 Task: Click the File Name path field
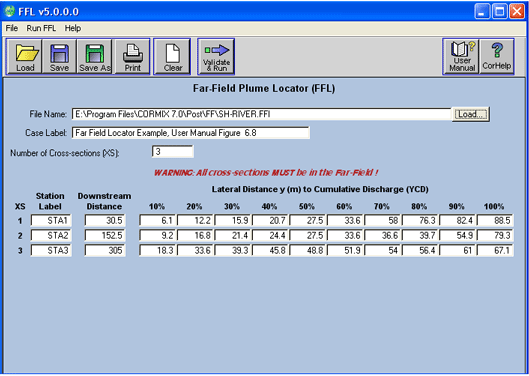pyautogui.click(x=261, y=114)
